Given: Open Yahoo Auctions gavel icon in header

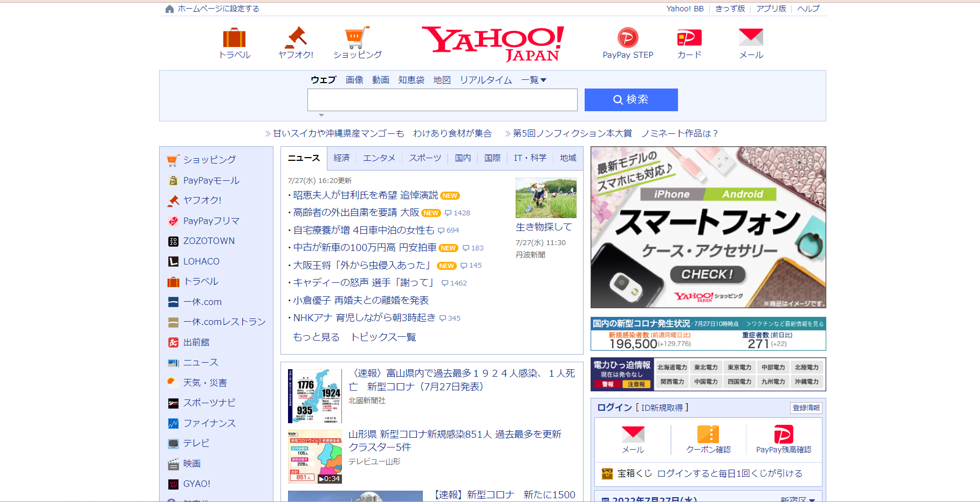Looking at the screenshot, I should click(x=296, y=37).
